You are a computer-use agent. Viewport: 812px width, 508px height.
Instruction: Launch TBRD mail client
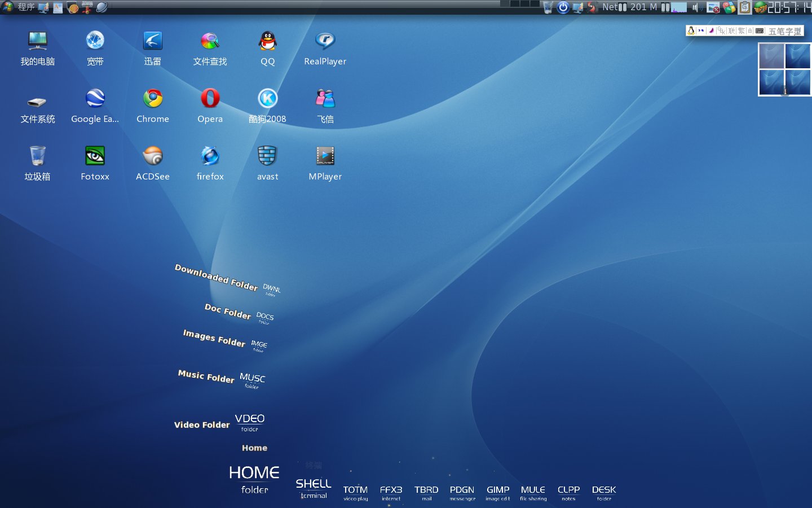click(x=426, y=493)
